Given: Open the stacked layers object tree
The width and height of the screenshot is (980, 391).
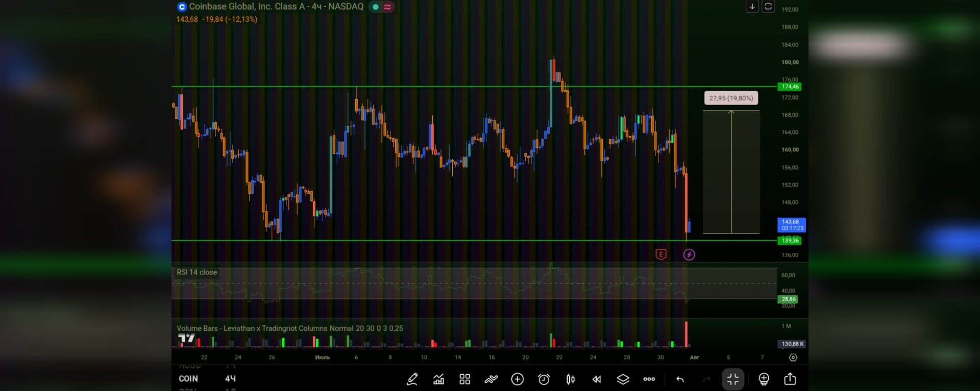Looking at the screenshot, I should point(623,379).
